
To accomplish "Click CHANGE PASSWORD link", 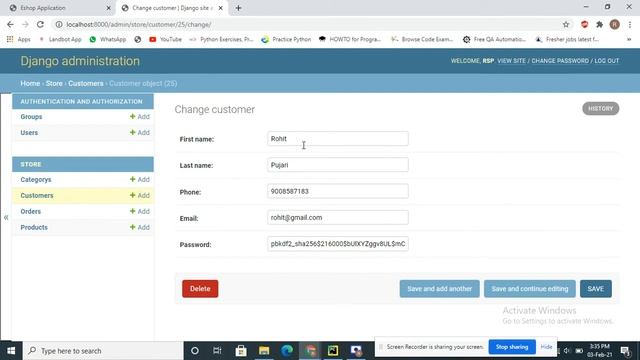I will click(560, 61).
